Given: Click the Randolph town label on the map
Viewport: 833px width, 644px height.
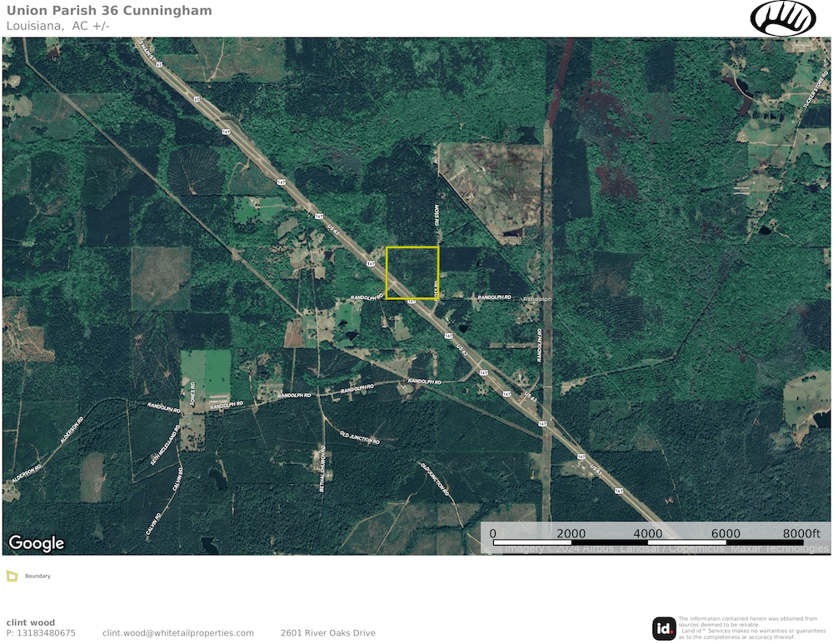Looking at the screenshot, I should pos(537,299).
